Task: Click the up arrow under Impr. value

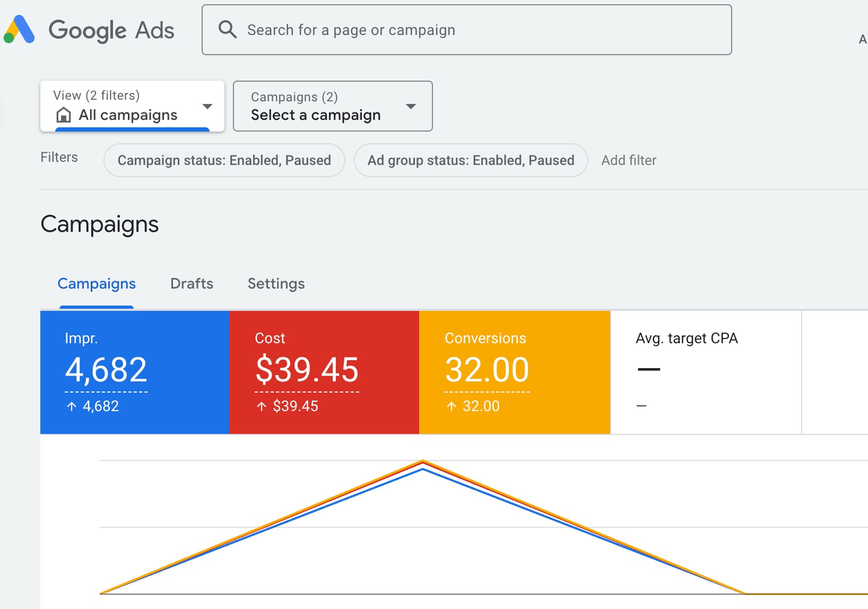Action: click(x=72, y=406)
